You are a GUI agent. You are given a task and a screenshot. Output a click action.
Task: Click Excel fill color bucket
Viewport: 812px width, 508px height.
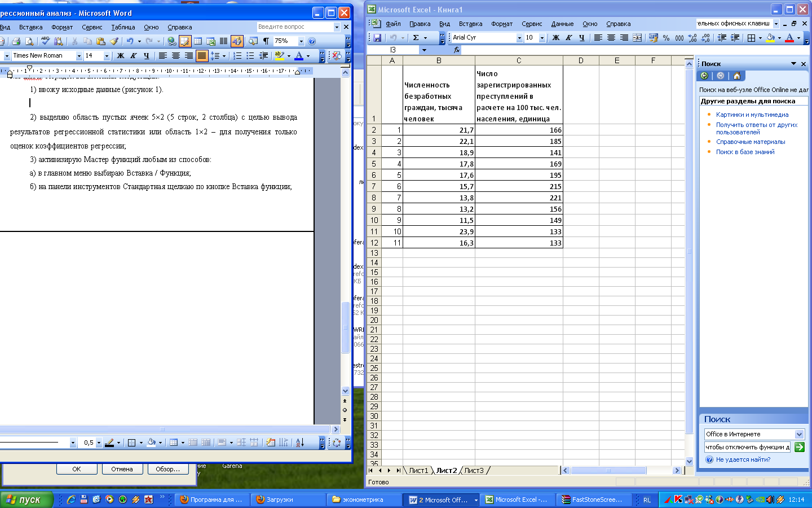(770, 38)
